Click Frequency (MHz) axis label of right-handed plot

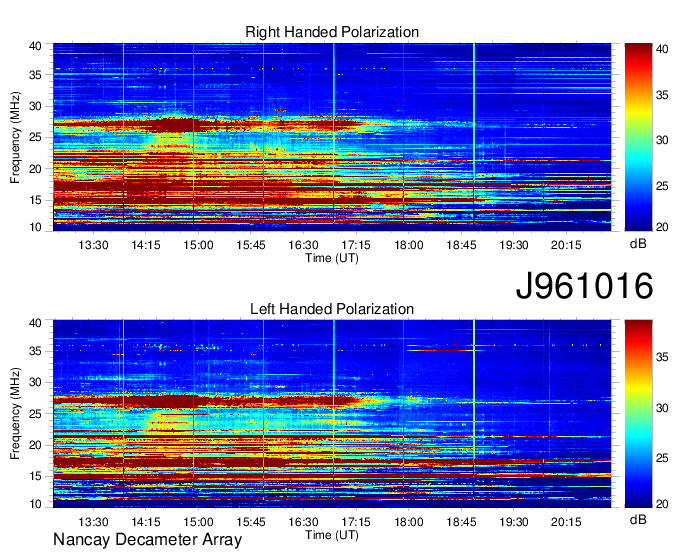[x=15, y=137]
